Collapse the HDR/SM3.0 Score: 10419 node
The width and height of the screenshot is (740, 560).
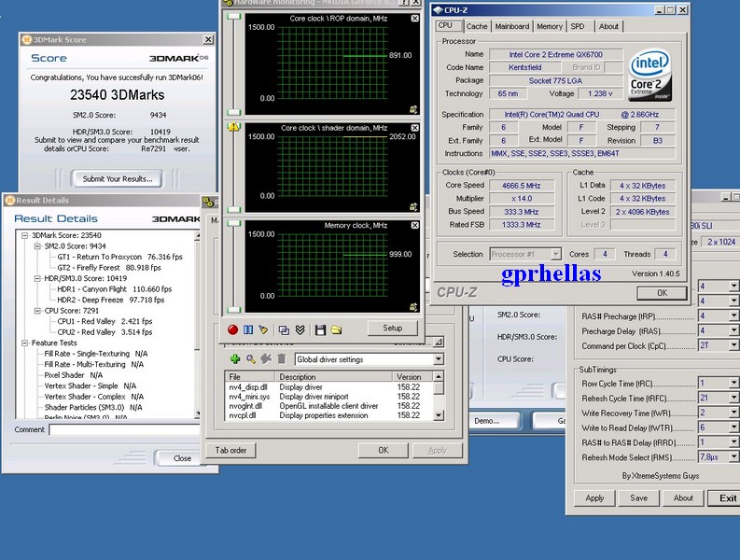click(x=37, y=278)
